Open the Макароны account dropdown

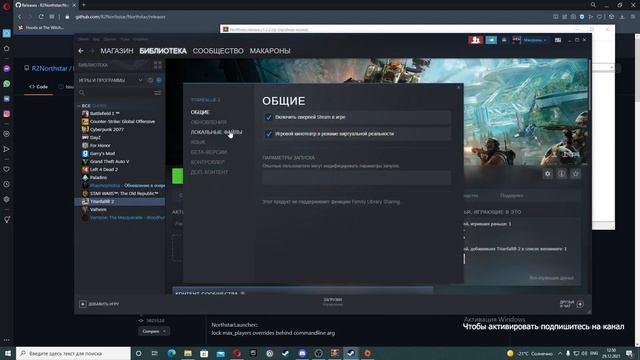pos(535,40)
